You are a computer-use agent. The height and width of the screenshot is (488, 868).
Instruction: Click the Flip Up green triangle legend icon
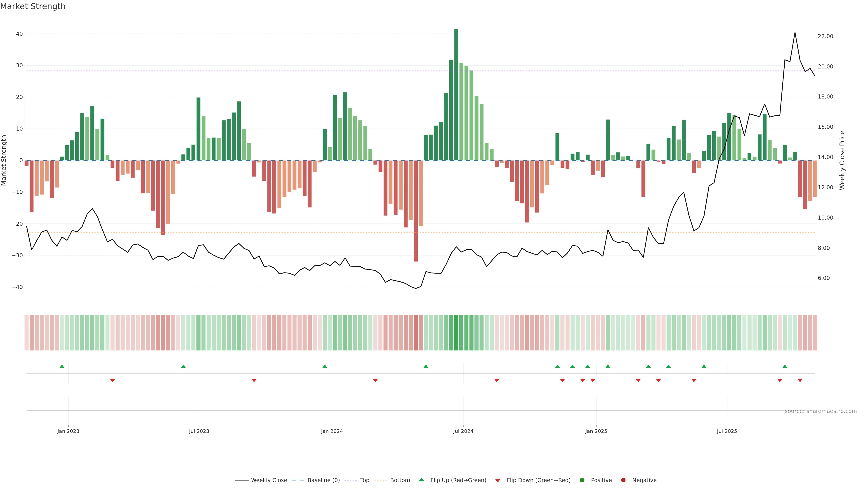click(x=421, y=480)
